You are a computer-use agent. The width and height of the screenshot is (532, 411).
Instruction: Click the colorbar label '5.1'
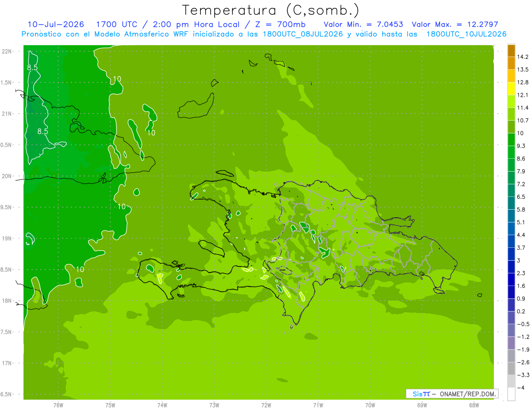tap(521, 223)
